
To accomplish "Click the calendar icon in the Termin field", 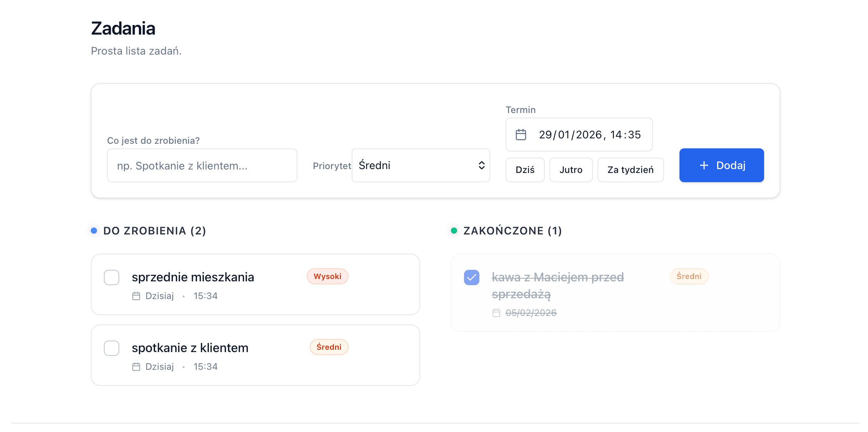I will click(x=521, y=135).
